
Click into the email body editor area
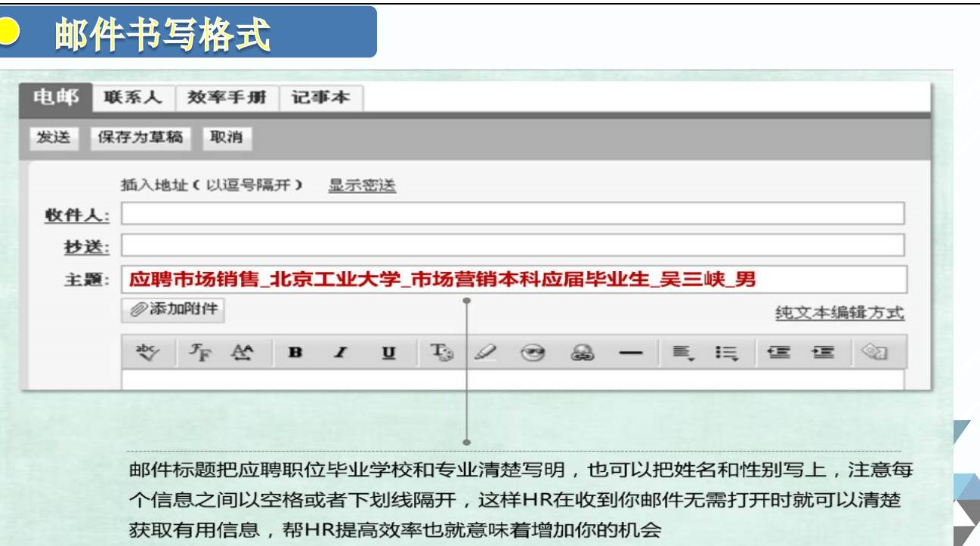pyautogui.click(x=513, y=379)
